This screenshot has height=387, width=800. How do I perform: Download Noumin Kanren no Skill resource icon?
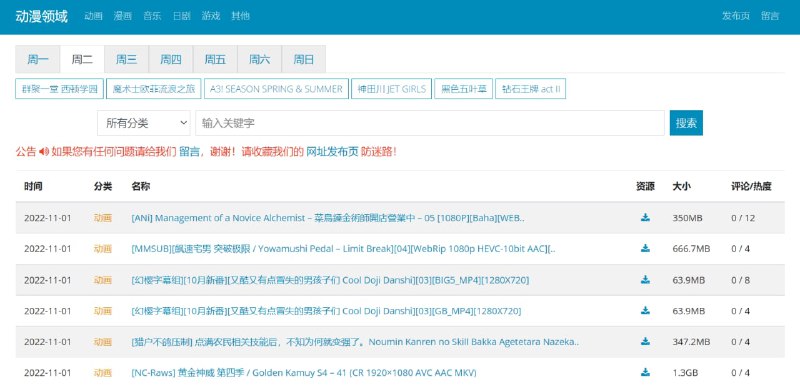645,342
